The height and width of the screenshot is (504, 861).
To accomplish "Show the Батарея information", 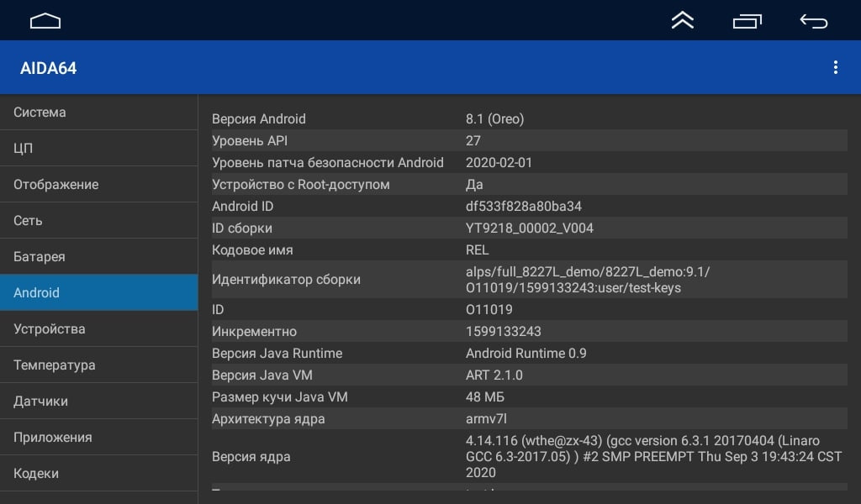I will click(98, 257).
